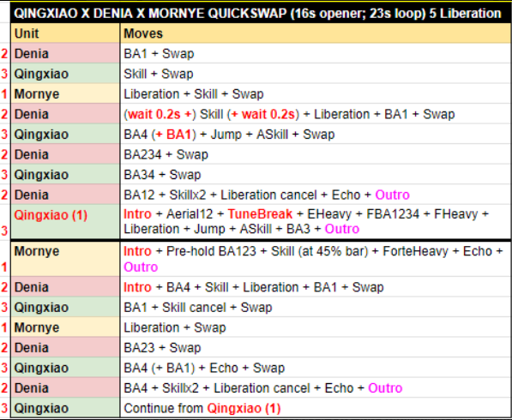
Task: Select the cell starting 'BA4 + Skillx2'
Action: point(315,388)
